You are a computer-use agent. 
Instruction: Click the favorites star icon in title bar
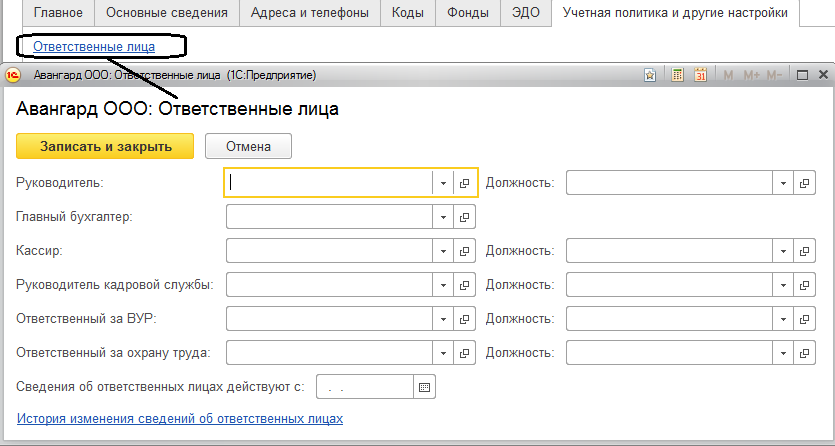(x=650, y=75)
